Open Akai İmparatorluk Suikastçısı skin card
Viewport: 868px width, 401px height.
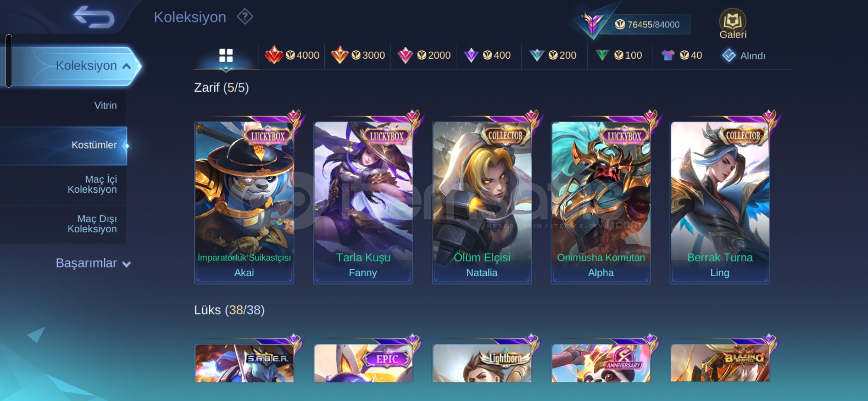point(244,202)
